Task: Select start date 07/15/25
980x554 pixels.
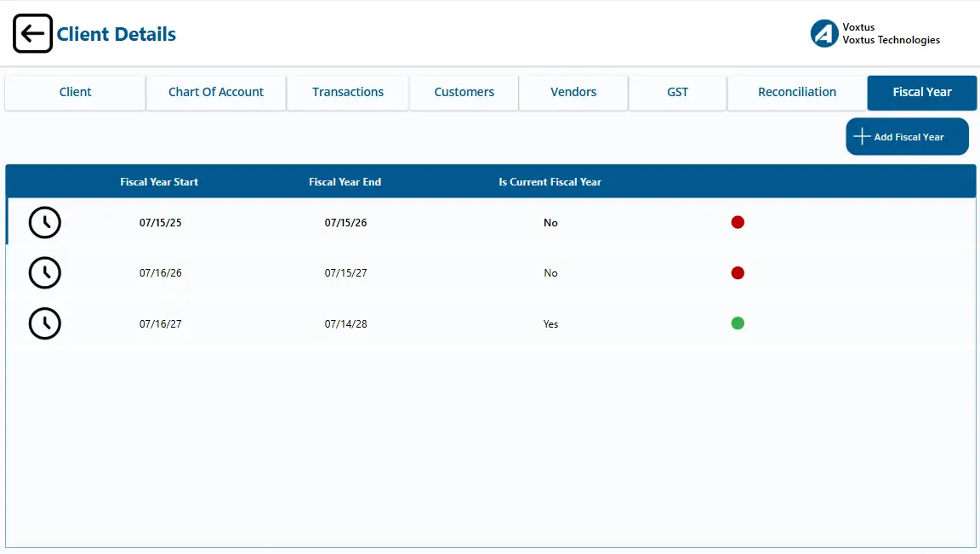Action: pos(161,223)
